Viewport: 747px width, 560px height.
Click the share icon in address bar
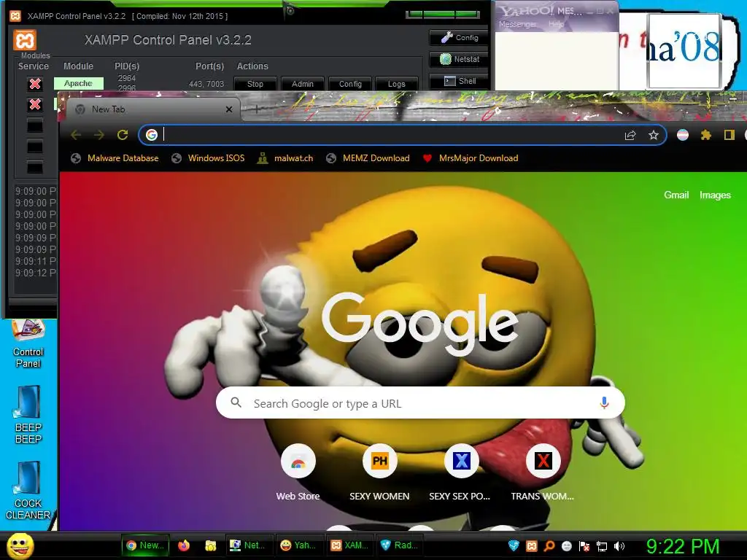point(630,135)
